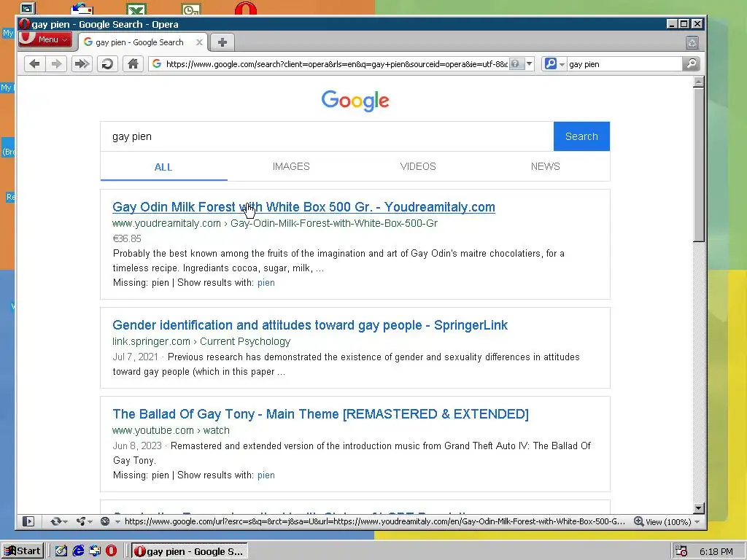Click the scrollbar up arrow

coord(698,82)
